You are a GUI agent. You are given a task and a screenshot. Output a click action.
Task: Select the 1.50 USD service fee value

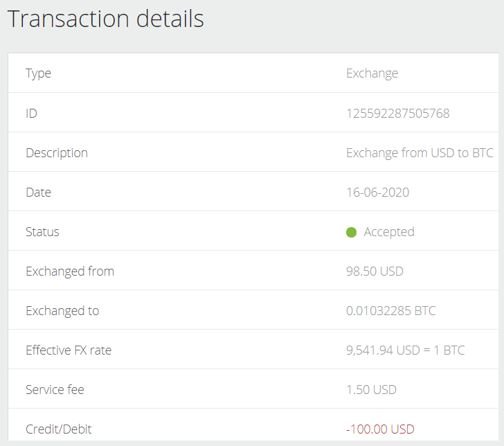[371, 390]
